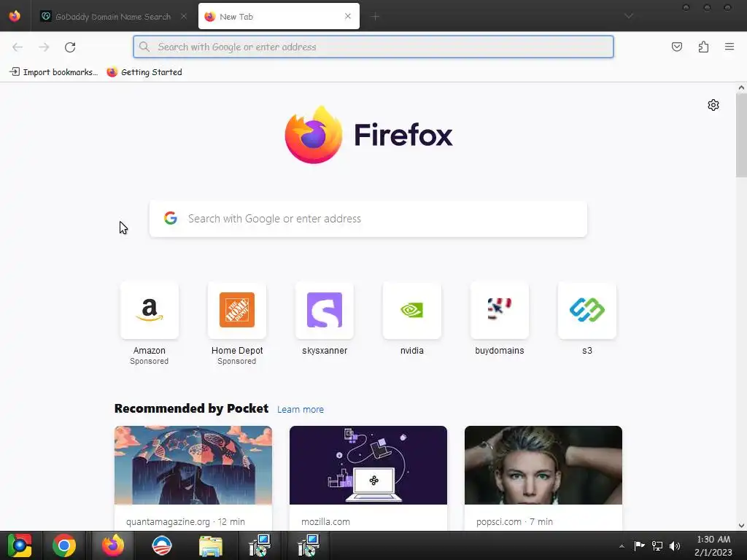Expand the list all tabs dropdown
This screenshot has width=747, height=560.
click(x=629, y=16)
